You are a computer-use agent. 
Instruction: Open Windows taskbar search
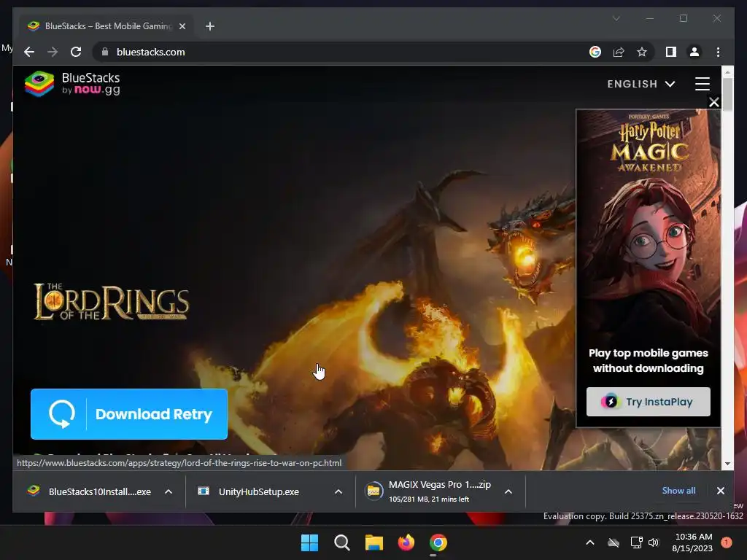point(341,542)
